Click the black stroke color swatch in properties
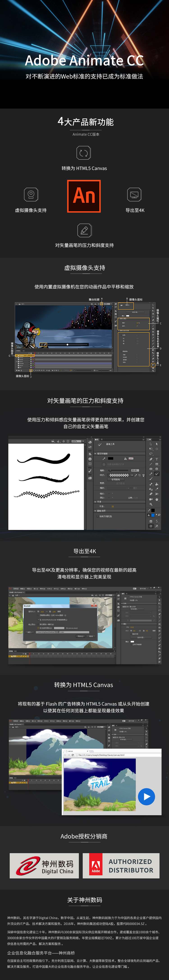 (x=110, y=458)
